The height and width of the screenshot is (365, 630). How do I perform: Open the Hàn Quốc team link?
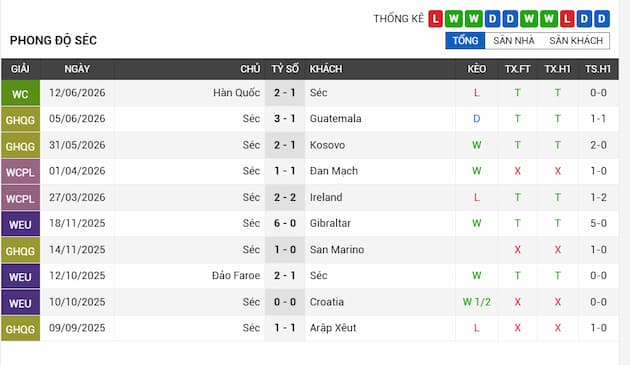(236, 93)
